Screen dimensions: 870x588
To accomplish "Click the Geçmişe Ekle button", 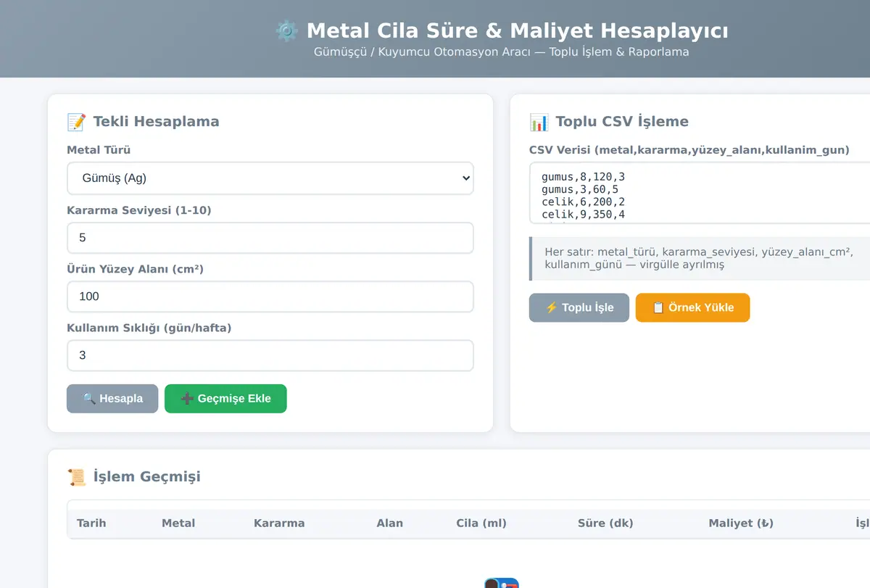I will pos(225,399).
